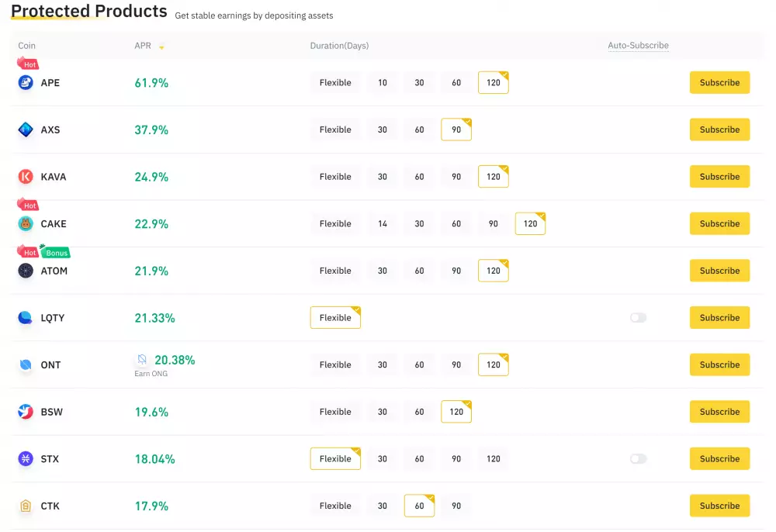Image resolution: width=776 pixels, height=532 pixels.
Task: Subscribe to the ATOM product
Action: (719, 271)
